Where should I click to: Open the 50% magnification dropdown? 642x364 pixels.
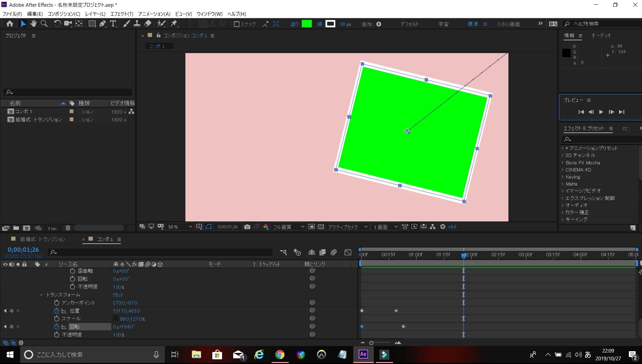pyautogui.click(x=180, y=227)
